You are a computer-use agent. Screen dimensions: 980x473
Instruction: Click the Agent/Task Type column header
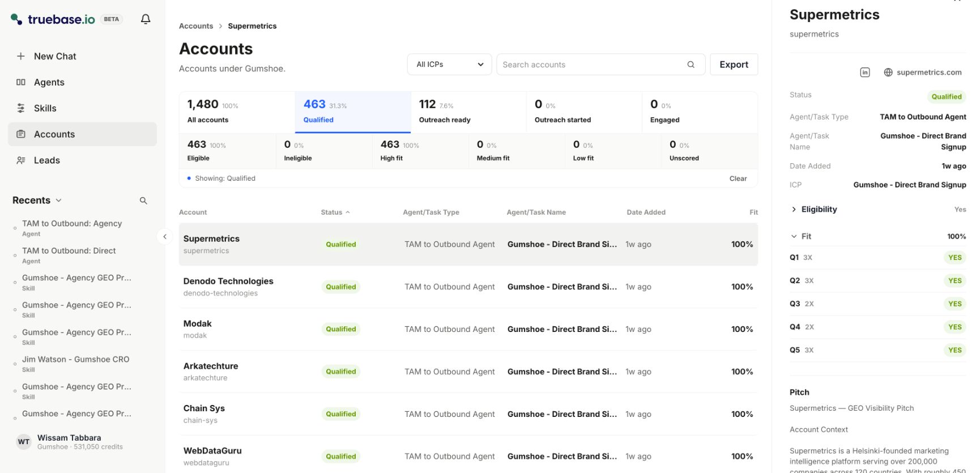click(x=431, y=212)
